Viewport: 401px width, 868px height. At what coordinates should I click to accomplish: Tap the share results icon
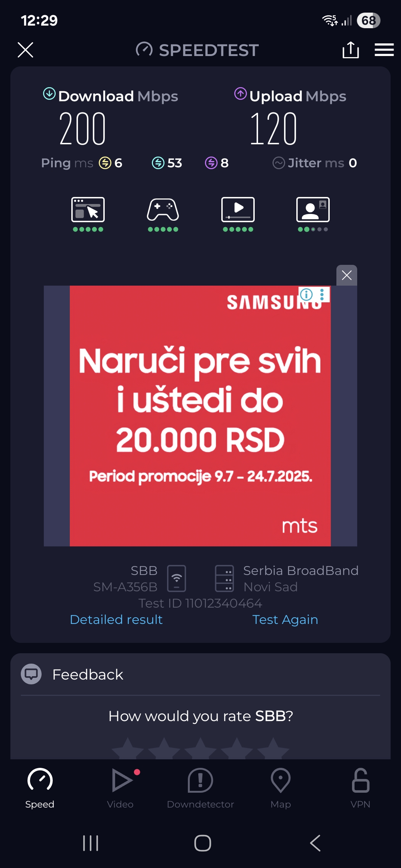(x=351, y=50)
